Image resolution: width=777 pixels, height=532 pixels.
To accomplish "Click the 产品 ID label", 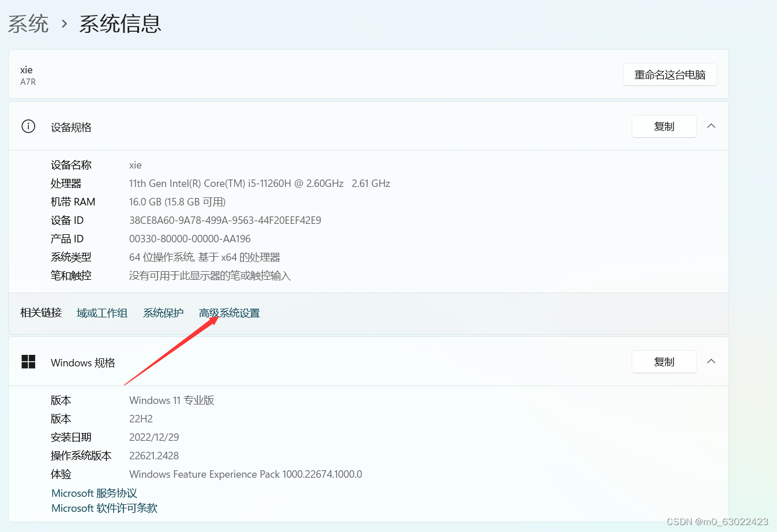I will coord(67,239).
